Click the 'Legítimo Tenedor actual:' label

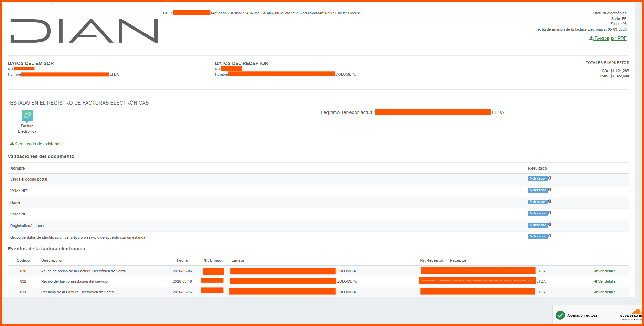click(347, 112)
